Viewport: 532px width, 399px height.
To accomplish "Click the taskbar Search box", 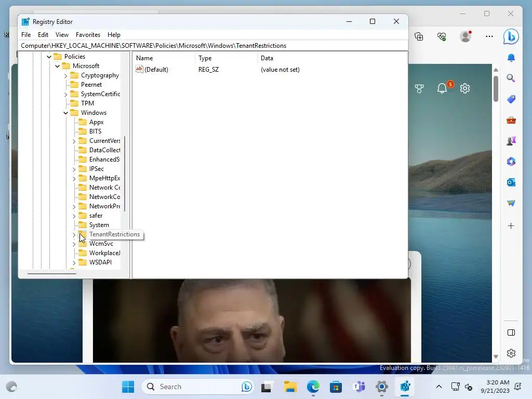I will click(x=197, y=387).
